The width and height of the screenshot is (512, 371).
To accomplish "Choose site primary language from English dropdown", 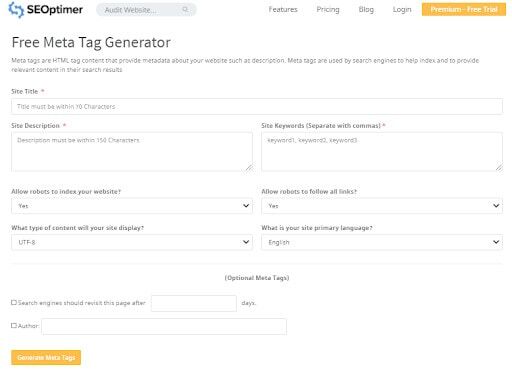I will click(x=382, y=242).
